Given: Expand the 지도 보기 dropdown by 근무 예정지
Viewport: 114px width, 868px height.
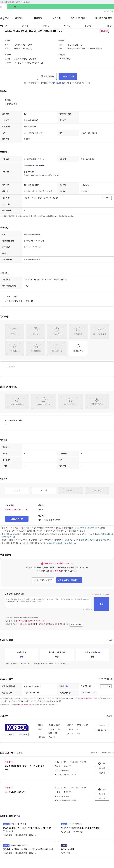Looking at the screenshot, I should [106, 198].
